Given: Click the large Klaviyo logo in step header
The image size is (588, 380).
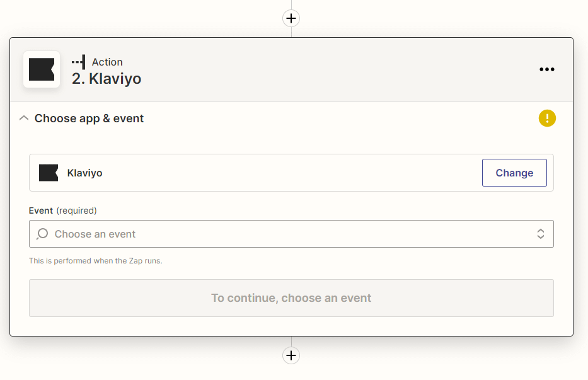Looking at the screenshot, I should [42, 69].
